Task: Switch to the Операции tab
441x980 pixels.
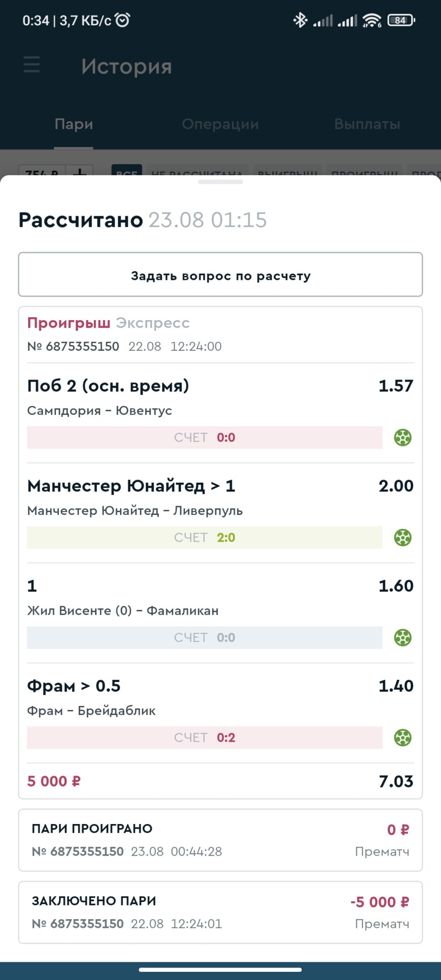Action: pos(220,124)
